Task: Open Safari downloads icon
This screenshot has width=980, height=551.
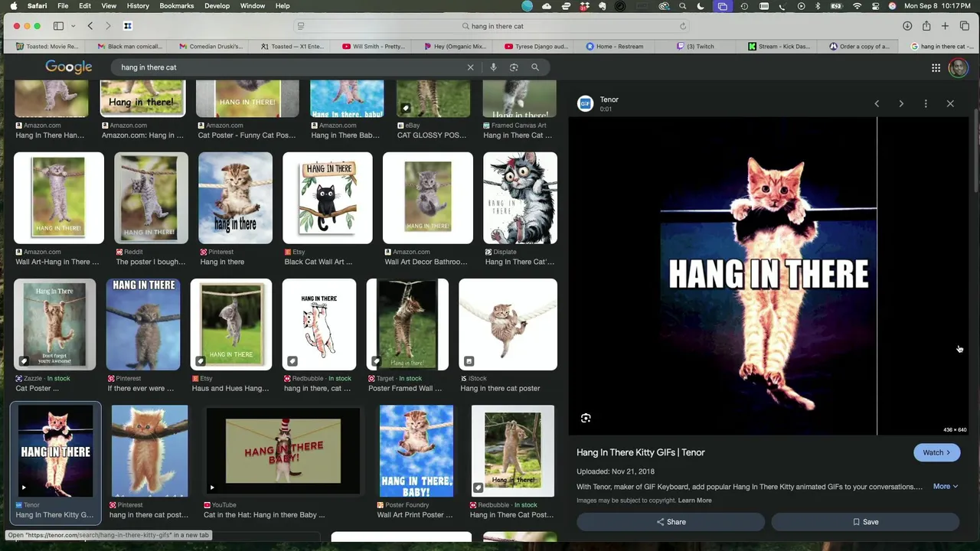Action: (x=907, y=26)
